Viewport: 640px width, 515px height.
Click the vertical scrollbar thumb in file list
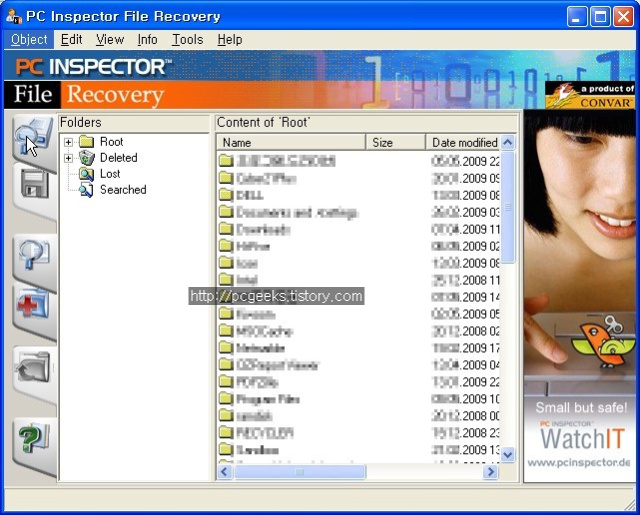click(508, 208)
